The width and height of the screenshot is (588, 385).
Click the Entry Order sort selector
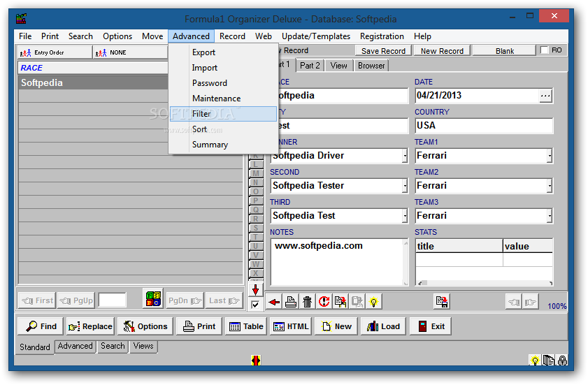[x=55, y=52]
